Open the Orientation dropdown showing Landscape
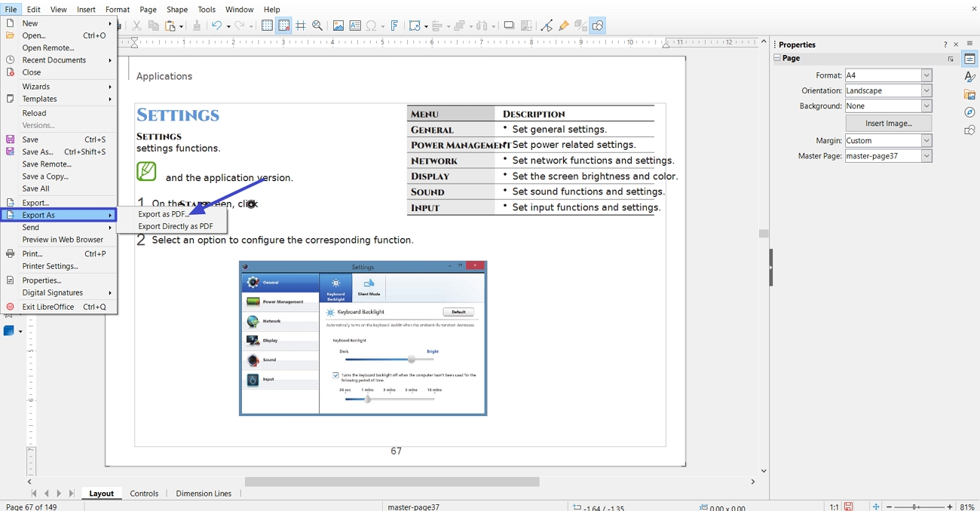Image resolution: width=980 pixels, height=511 pixels. coord(888,90)
